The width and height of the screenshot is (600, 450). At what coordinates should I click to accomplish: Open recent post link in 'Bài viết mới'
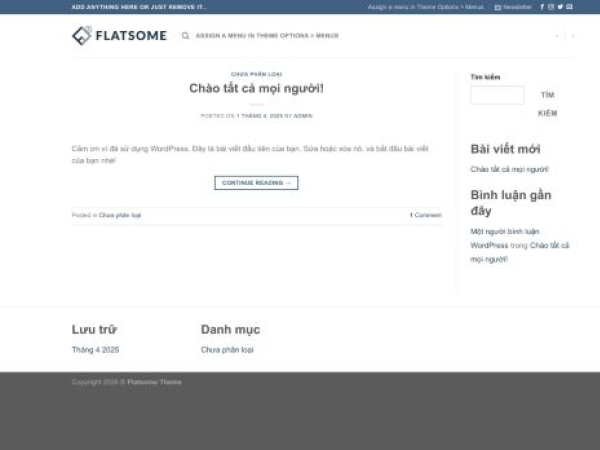coord(509,169)
